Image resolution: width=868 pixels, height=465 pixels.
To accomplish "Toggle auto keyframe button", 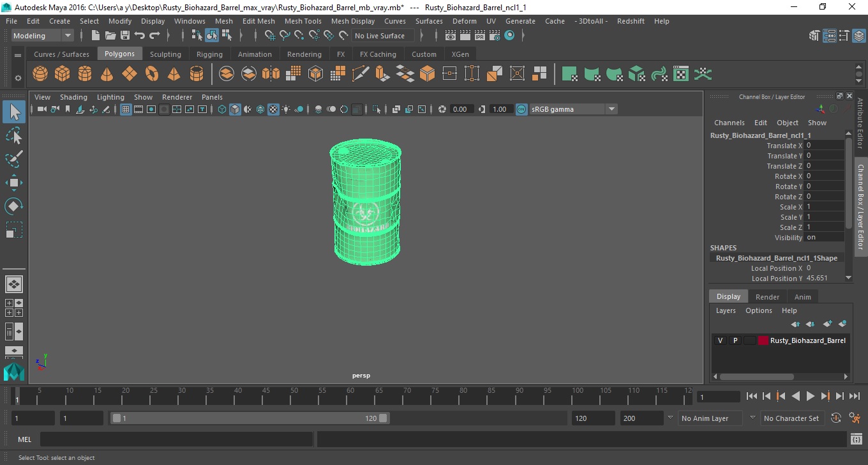I will point(836,418).
